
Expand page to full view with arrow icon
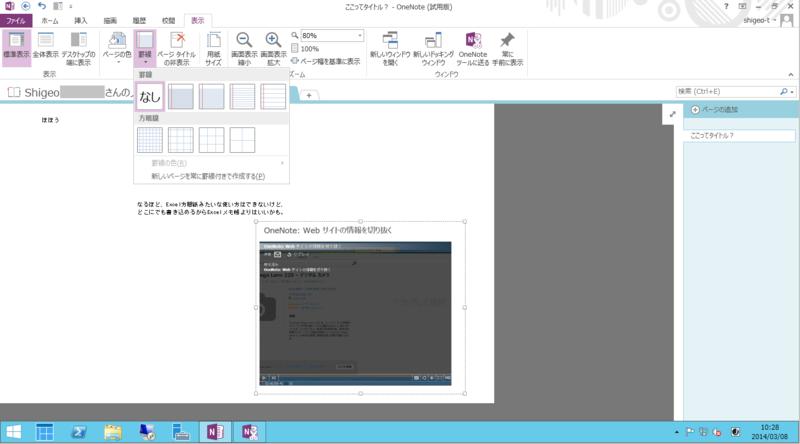tap(672, 114)
